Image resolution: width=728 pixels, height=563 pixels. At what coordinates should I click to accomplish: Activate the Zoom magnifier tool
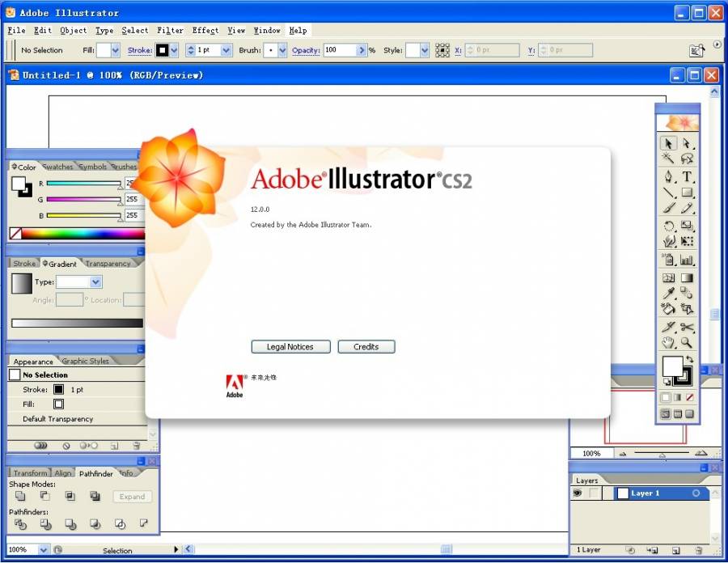tap(687, 343)
